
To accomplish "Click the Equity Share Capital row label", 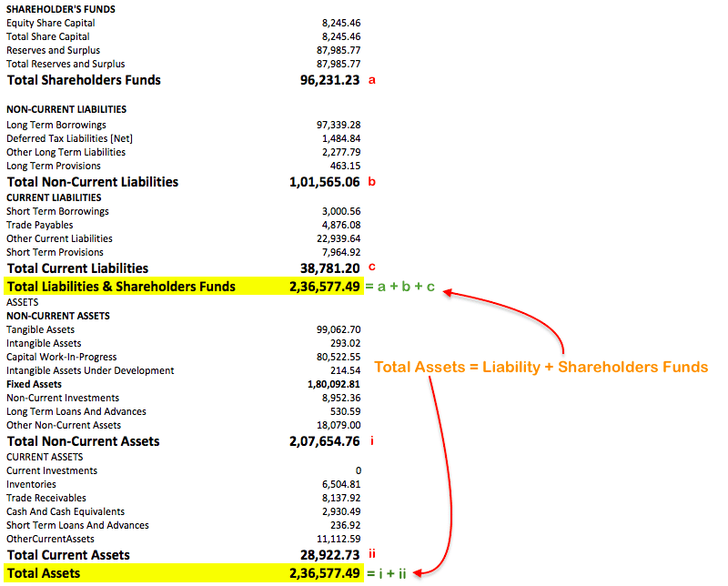I will click(x=52, y=23).
